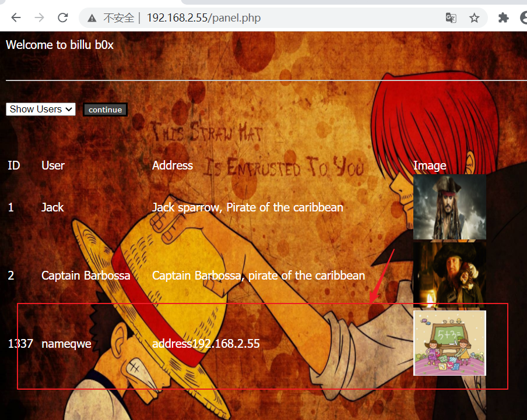Select 'Captain Barbossa, pirate of the caribbean' address
Image resolution: width=527 pixels, height=420 pixels.
pos(258,276)
